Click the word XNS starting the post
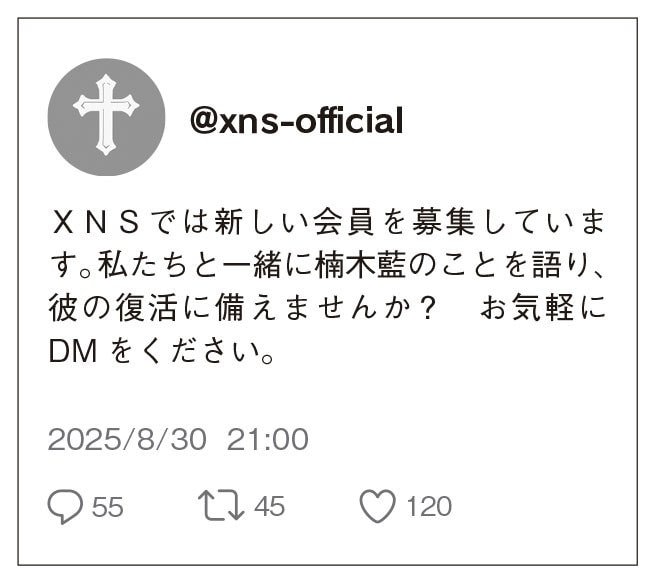Screen dimensions: 656x584 [x=96, y=223]
